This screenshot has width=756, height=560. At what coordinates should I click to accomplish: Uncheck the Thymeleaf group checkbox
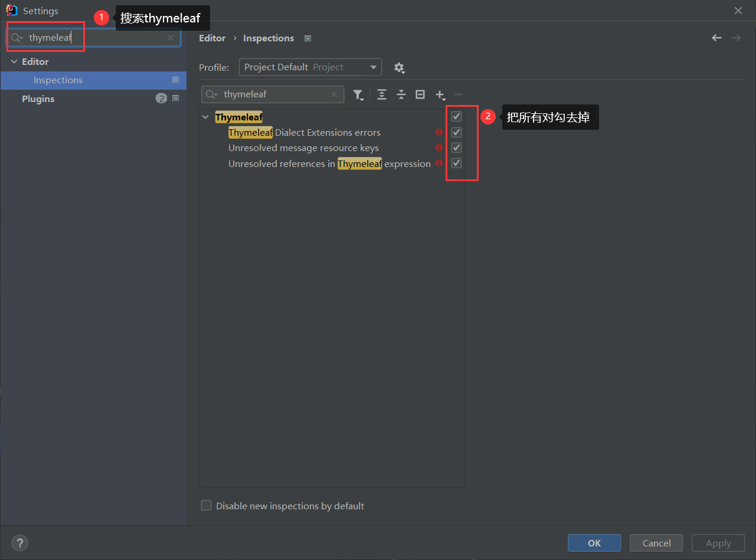click(x=456, y=117)
